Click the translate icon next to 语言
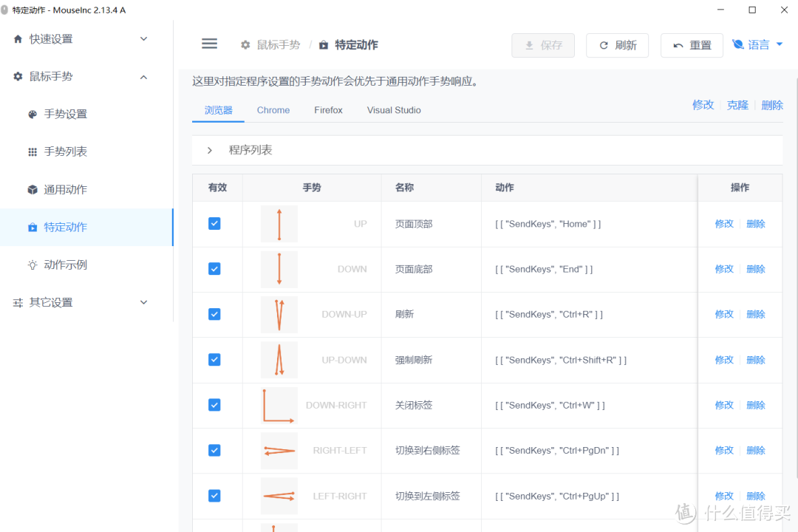Screen dimensions: 798x532 coord(738,44)
